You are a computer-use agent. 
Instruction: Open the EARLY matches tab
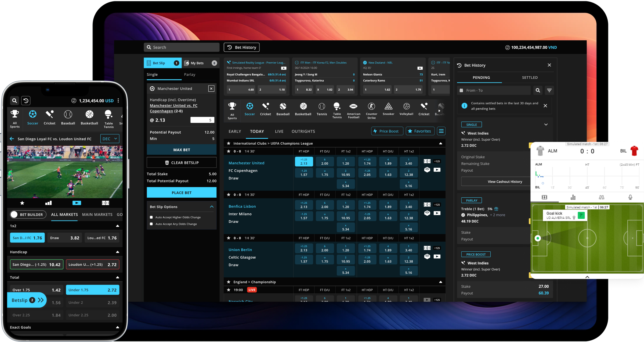tap(235, 131)
